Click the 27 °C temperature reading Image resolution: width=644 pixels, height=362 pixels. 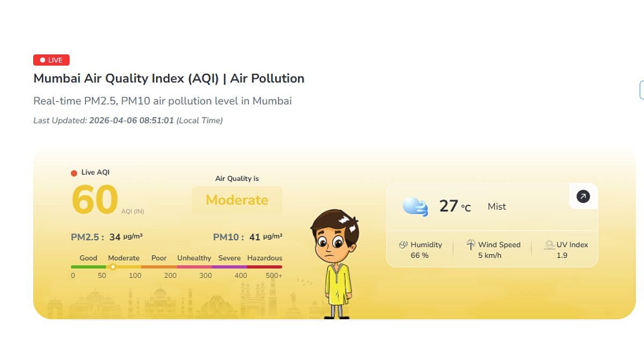(x=455, y=206)
